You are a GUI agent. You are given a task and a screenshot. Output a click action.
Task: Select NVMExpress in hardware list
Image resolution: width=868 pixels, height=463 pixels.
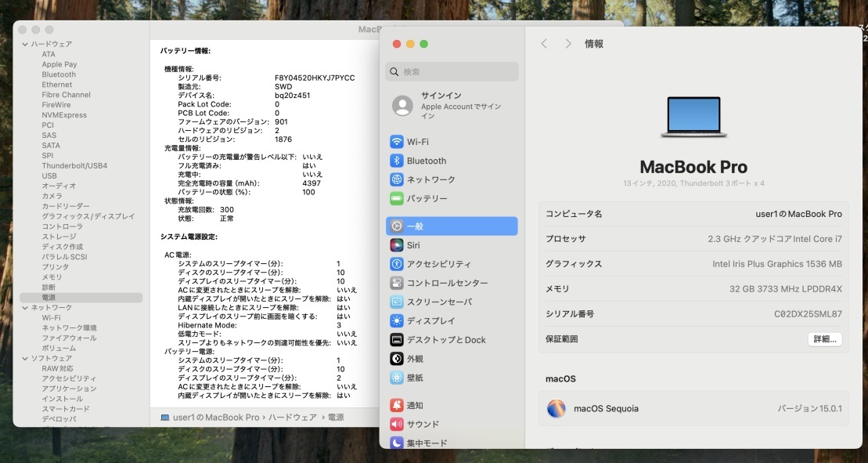tap(64, 115)
